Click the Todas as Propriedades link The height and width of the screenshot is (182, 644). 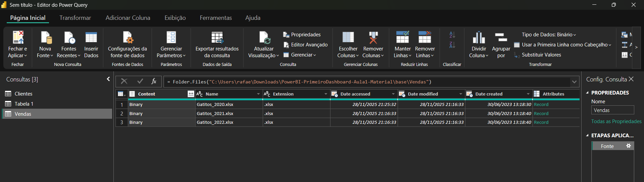click(x=616, y=121)
